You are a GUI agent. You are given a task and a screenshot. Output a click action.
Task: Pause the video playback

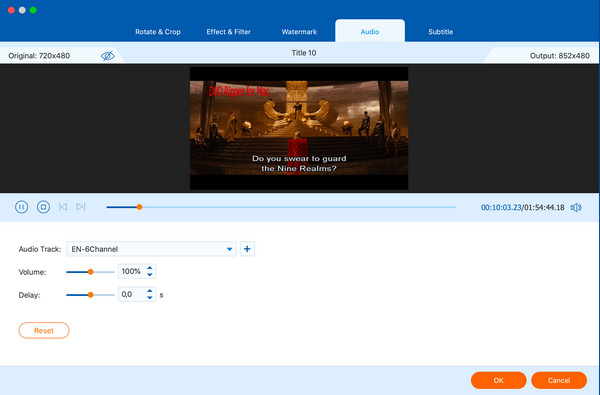pos(21,207)
